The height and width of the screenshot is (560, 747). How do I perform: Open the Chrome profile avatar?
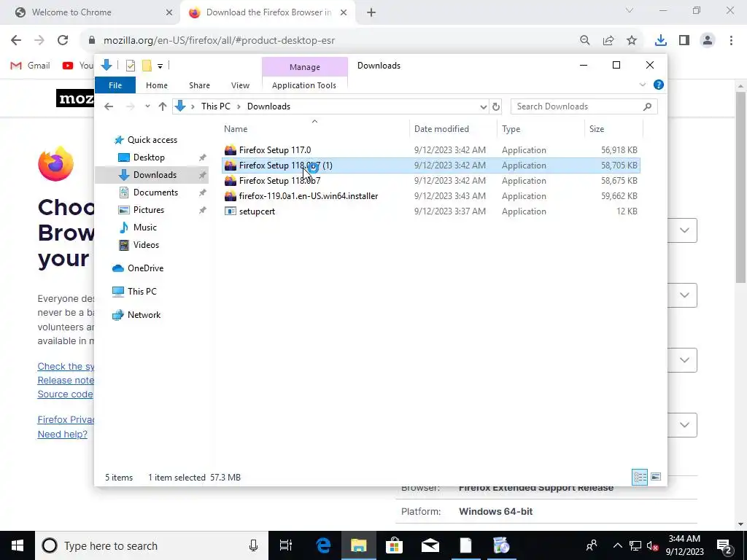708,41
